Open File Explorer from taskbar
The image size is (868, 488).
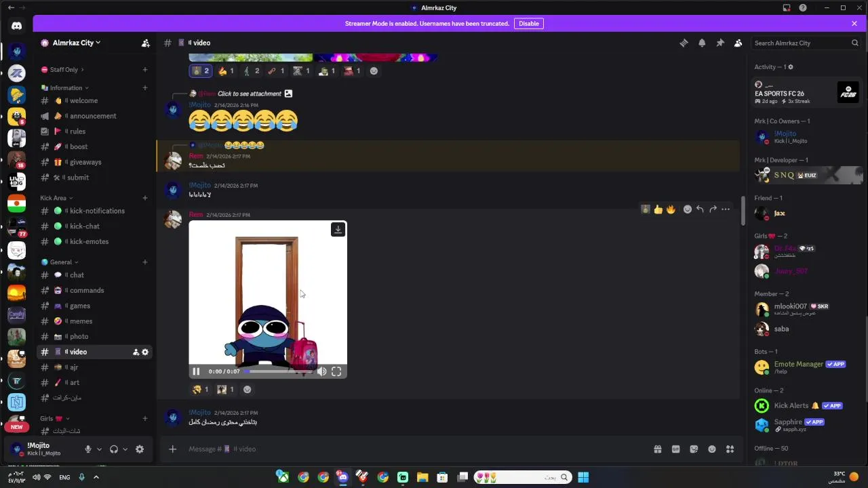422,477
